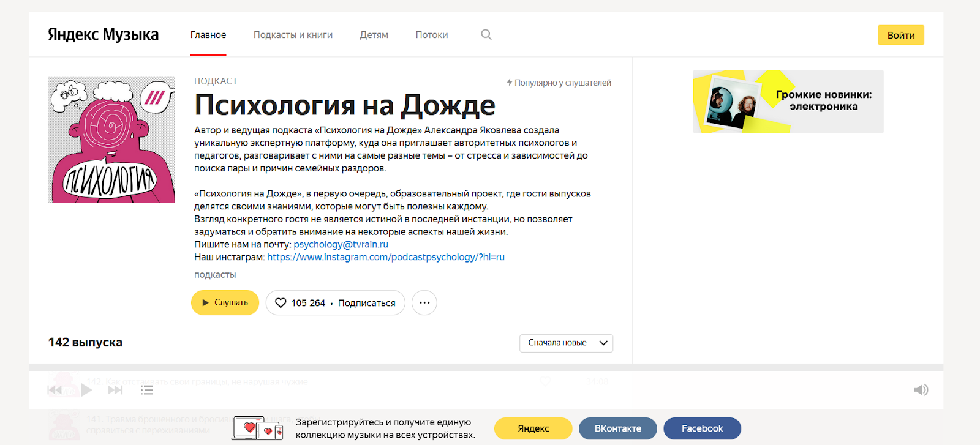Go to the Детям tab
The width and height of the screenshot is (980, 445).
pos(374,35)
